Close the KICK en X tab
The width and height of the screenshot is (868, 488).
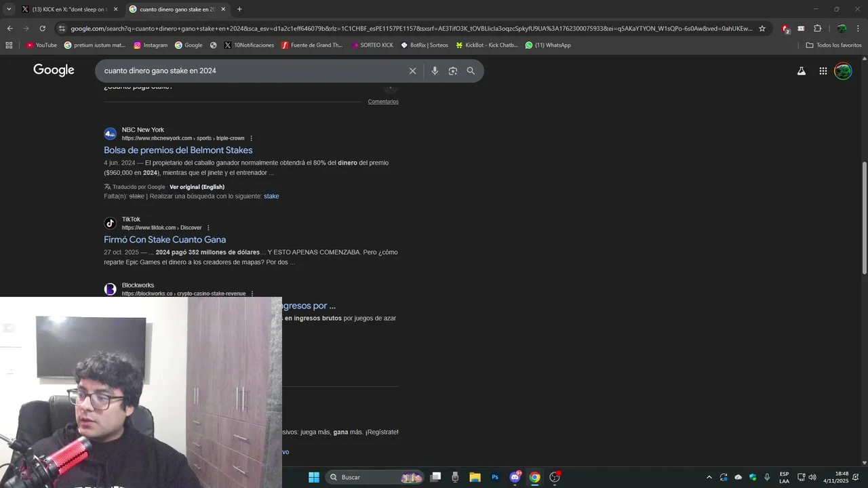115,9
